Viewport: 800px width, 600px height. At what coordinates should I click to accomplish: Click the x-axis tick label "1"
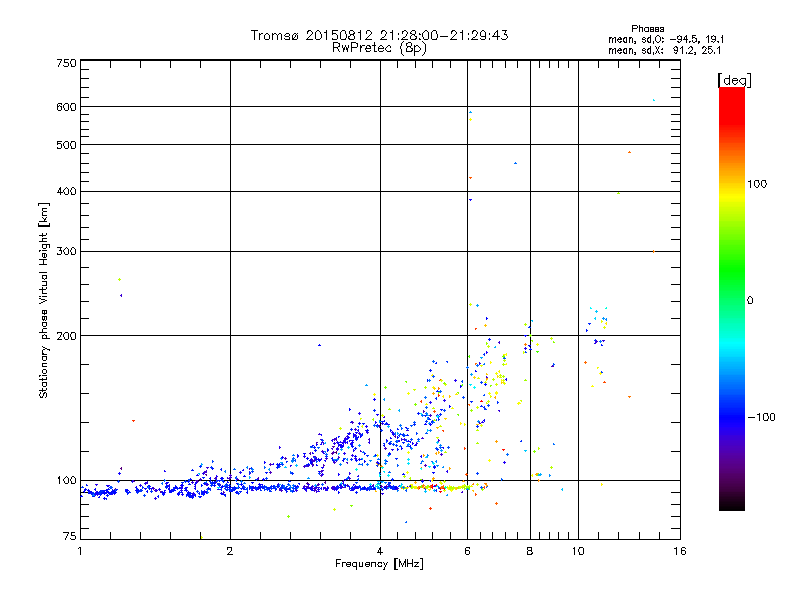[x=80, y=551]
